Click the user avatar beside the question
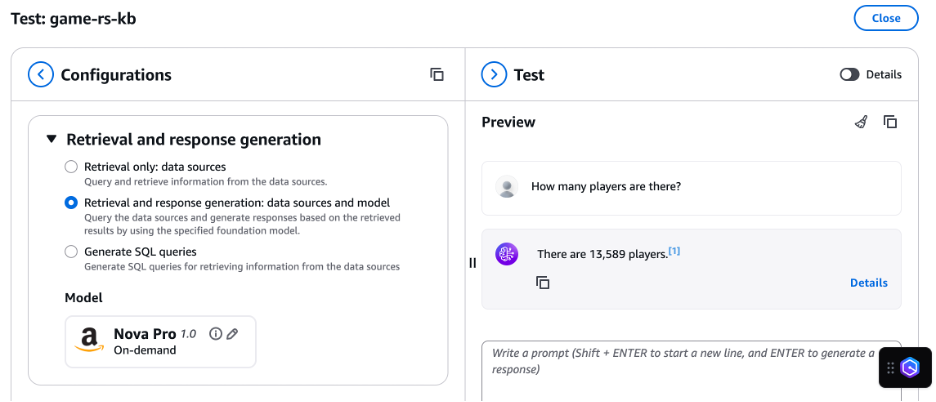The width and height of the screenshot is (936, 402). click(507, 186)
